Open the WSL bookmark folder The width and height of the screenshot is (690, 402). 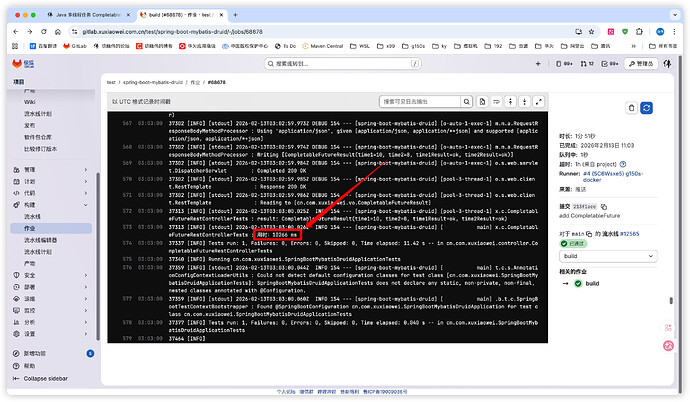click(360, 46)
